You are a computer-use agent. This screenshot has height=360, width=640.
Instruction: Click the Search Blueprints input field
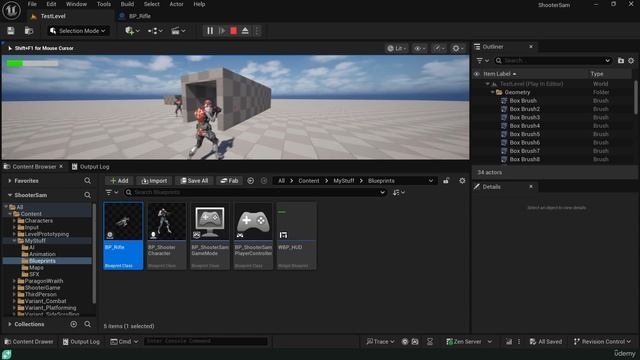pyautogui.click(x=255, y=192)
